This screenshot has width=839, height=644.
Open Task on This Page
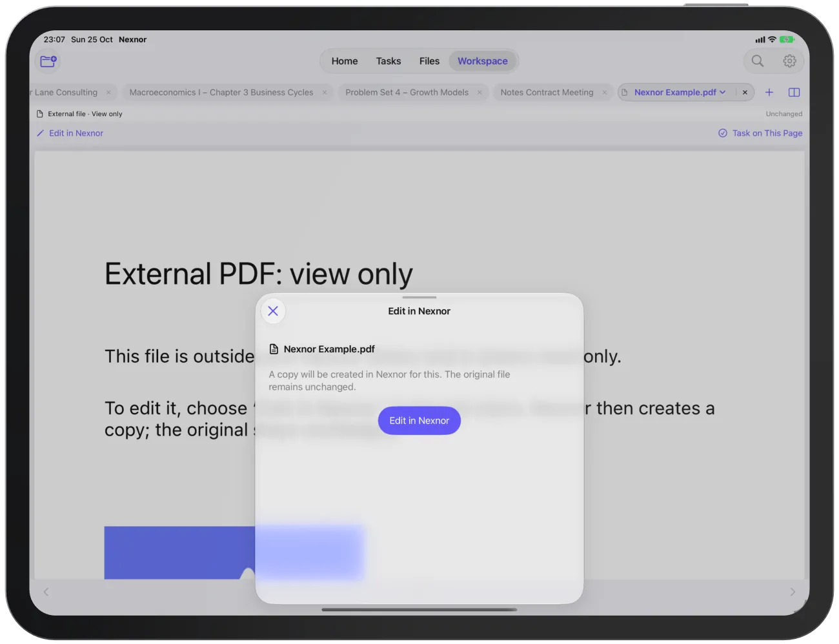[760, 133]
